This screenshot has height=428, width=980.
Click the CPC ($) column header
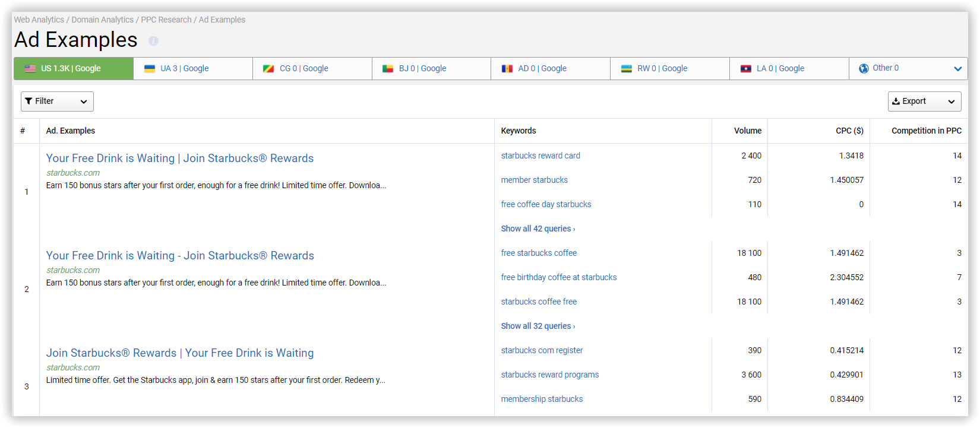tap(850, 131)
